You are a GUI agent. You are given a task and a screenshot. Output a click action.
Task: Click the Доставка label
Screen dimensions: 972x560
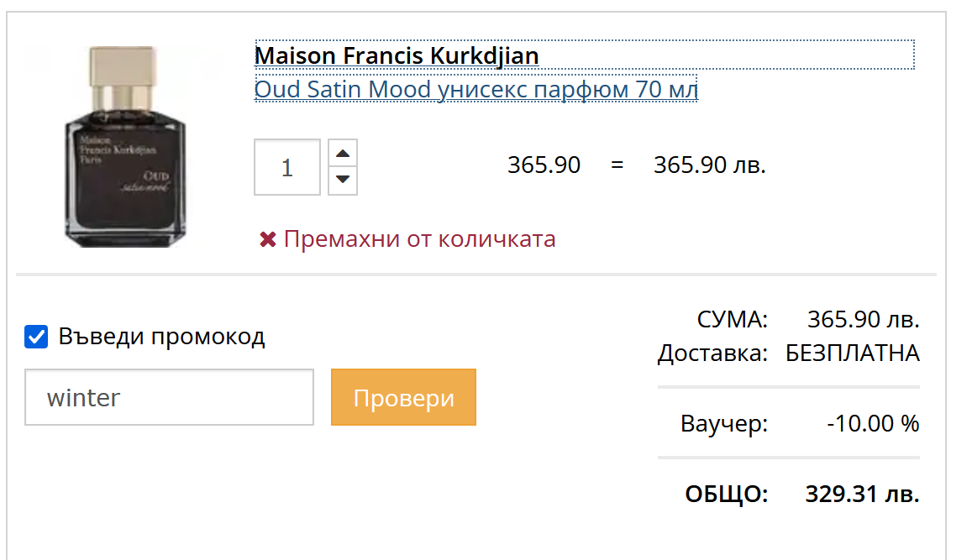[712, 353]
